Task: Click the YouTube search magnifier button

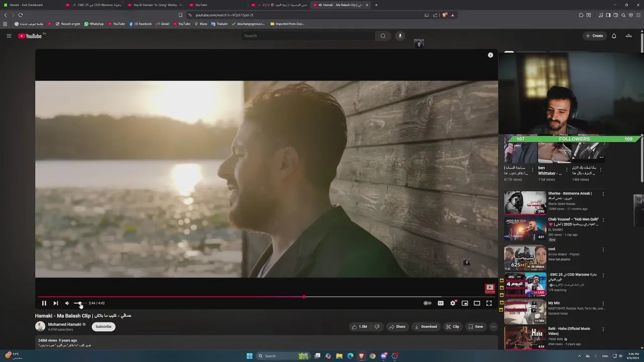Action: coord(383,36)
